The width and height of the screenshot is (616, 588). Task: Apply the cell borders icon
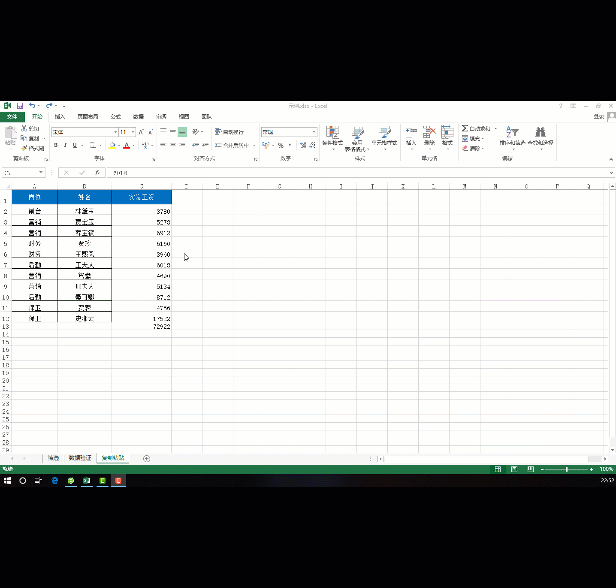pos(93,145)
